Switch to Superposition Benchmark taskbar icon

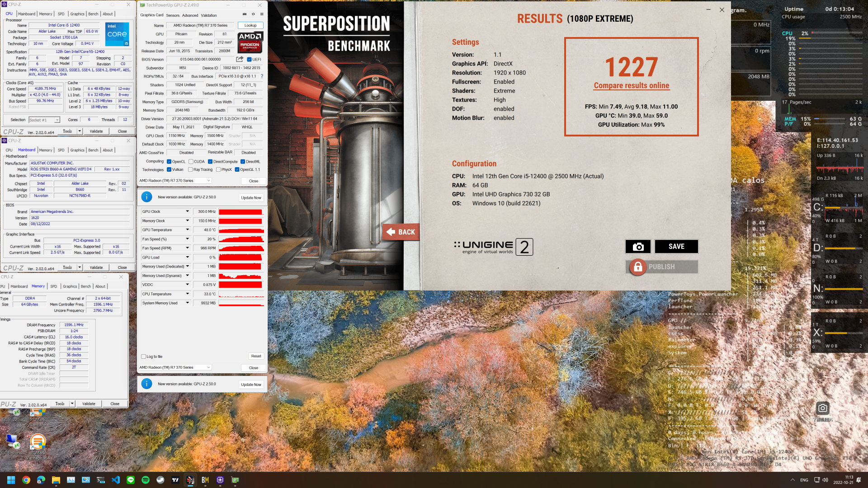click(x=190, y=480)
